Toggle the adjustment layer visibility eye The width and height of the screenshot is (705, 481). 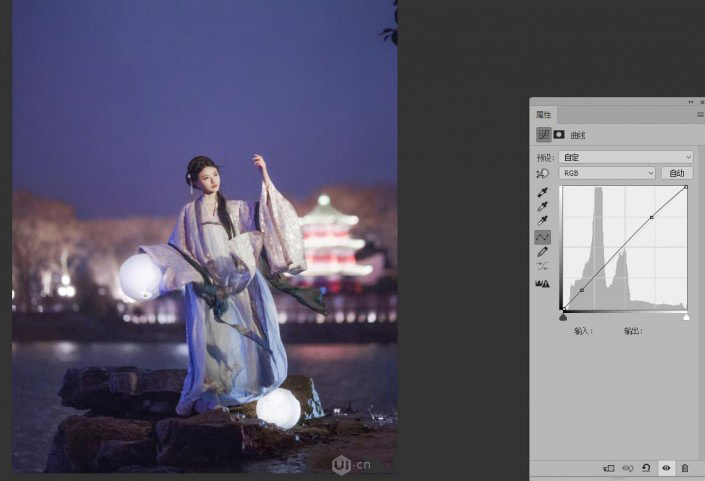666,468
